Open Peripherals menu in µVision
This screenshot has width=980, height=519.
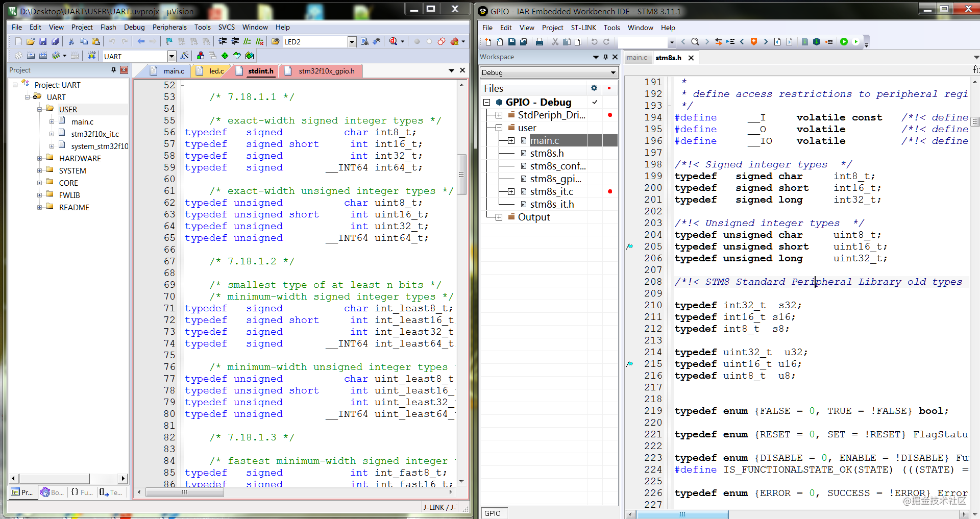pos(169,28)
